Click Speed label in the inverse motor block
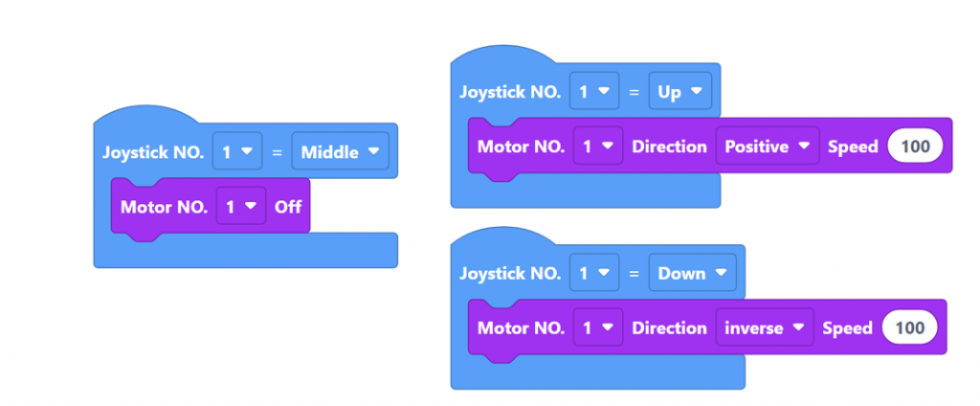980x406 pixels. (847, 327)
